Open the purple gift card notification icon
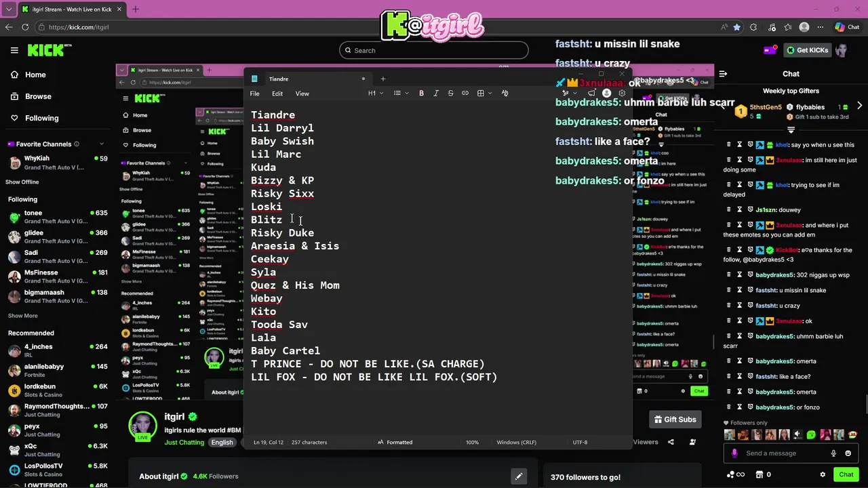This screenshot has height=488, width=868. (770, 50)
